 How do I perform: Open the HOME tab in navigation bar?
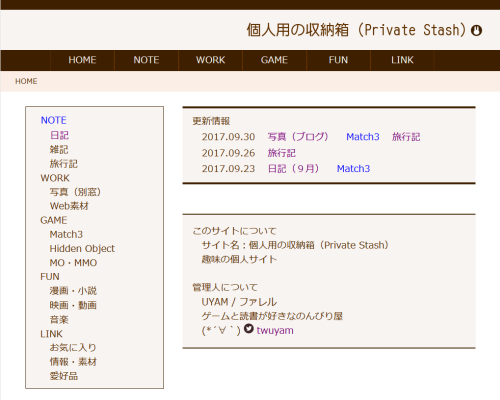pos(82,60)
